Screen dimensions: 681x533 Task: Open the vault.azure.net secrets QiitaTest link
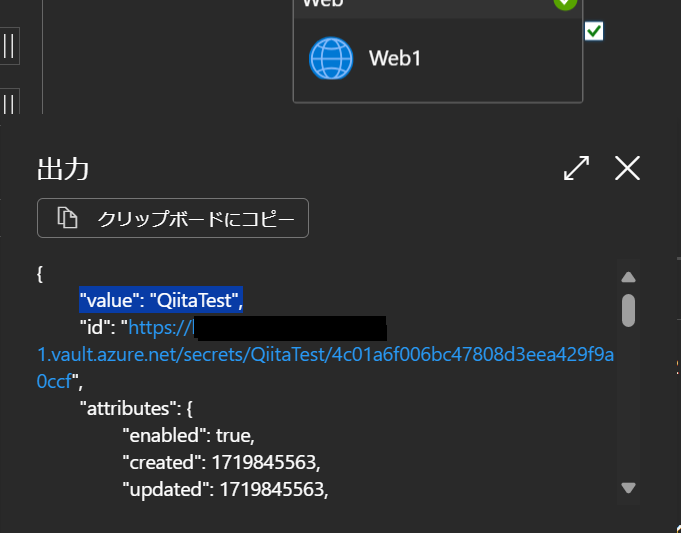[325, 354]
